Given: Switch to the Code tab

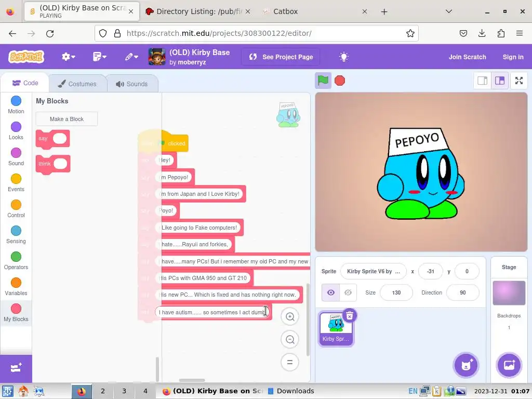Looking at the screenshot, I should pyautogui.click(x=25, y=83).
